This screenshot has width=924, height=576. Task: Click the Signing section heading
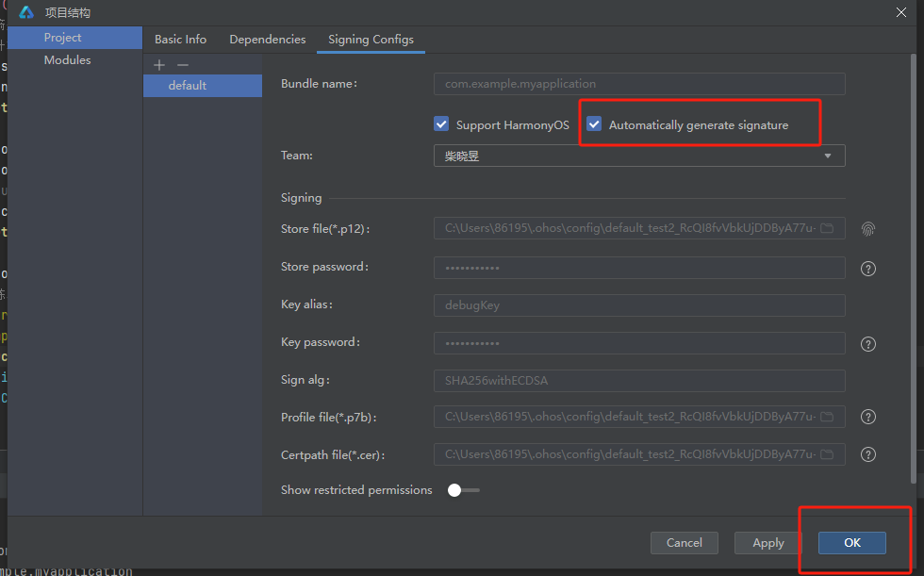click(301, 198)
